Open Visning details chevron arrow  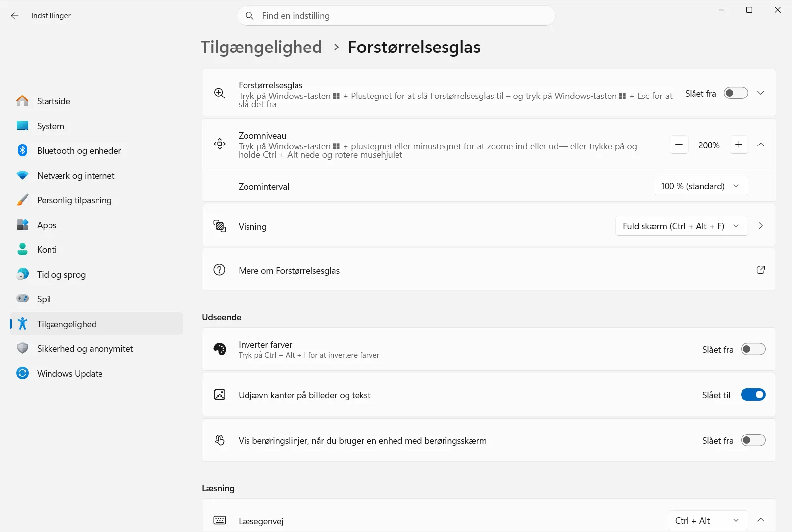pos(761,226)
